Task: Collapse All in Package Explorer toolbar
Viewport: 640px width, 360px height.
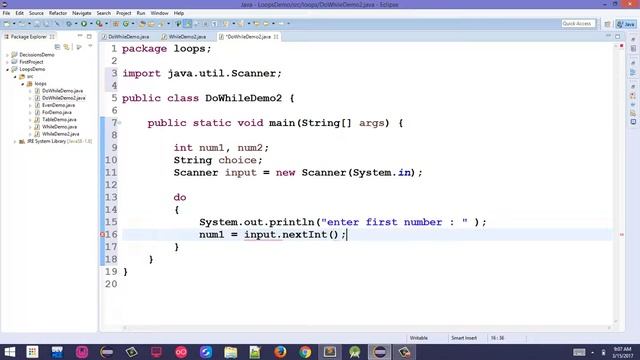Action: [x=57, y=47]
